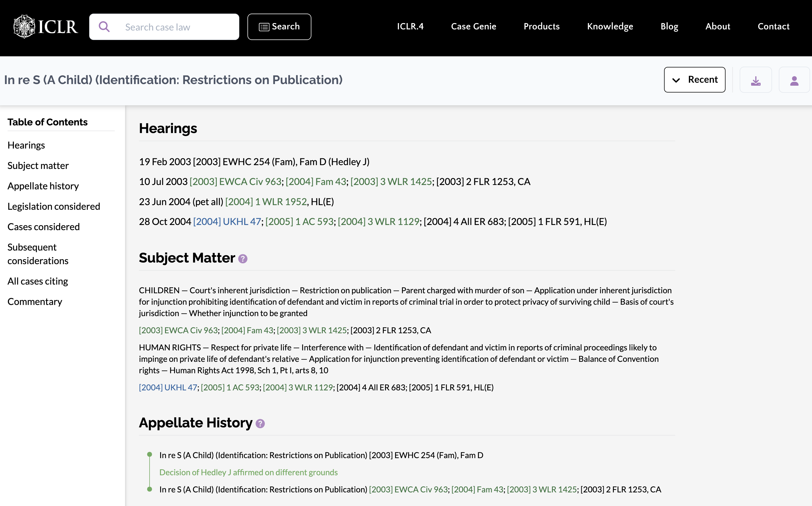
Task: Click the Subject Matter help icon
Action: pyautogui.click(x=243, y=258)
